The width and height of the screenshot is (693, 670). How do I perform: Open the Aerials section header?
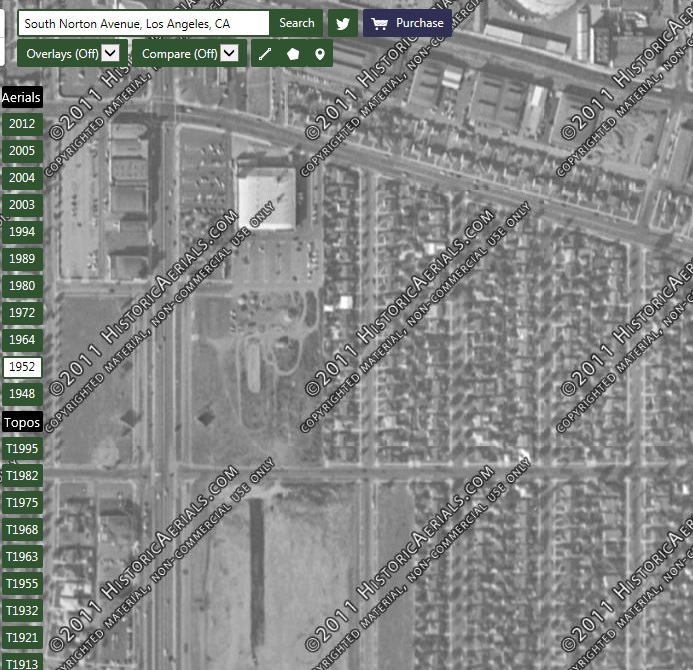21,97
